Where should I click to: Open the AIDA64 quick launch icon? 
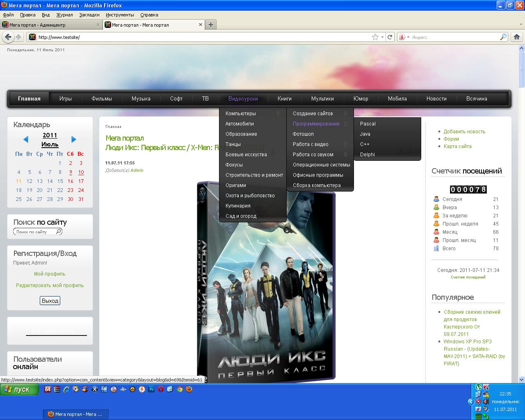(x=47, y=389)
